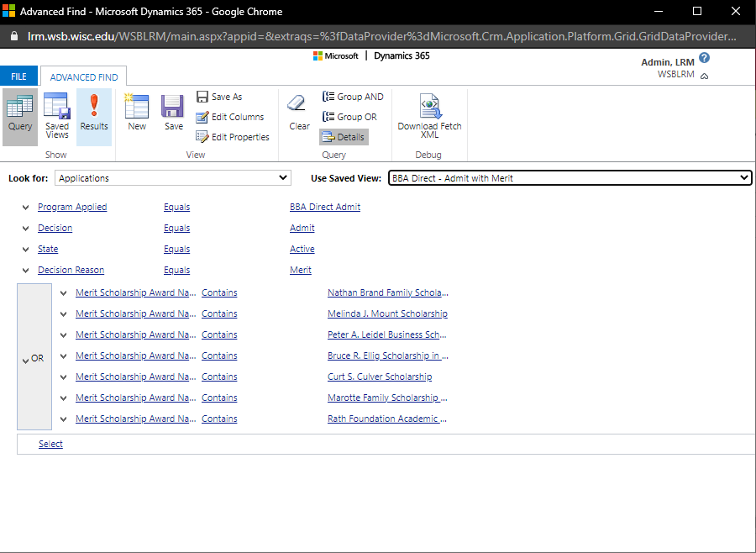Open the FILE tab
756x553 pixels.
pyautogui.click(x=18, y=76)
